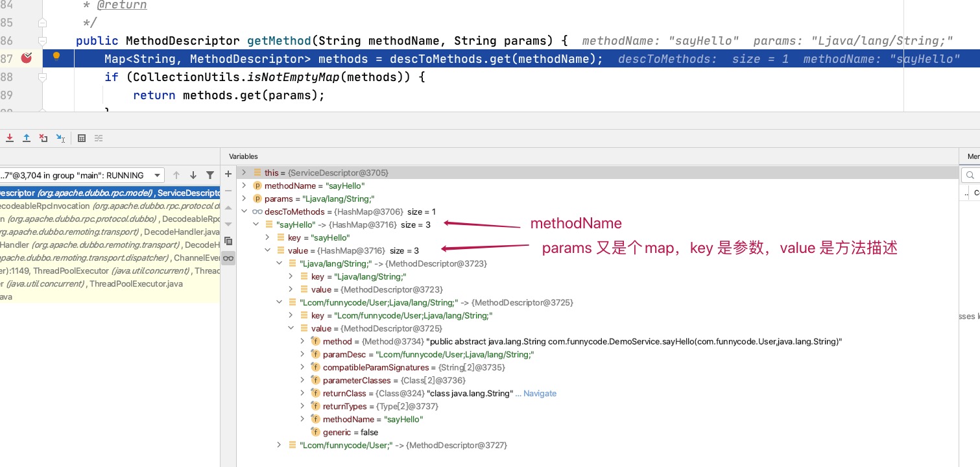Collapse the descToMethods variable node
This screenshot has height=467, width=980.
tap(245, 211)
